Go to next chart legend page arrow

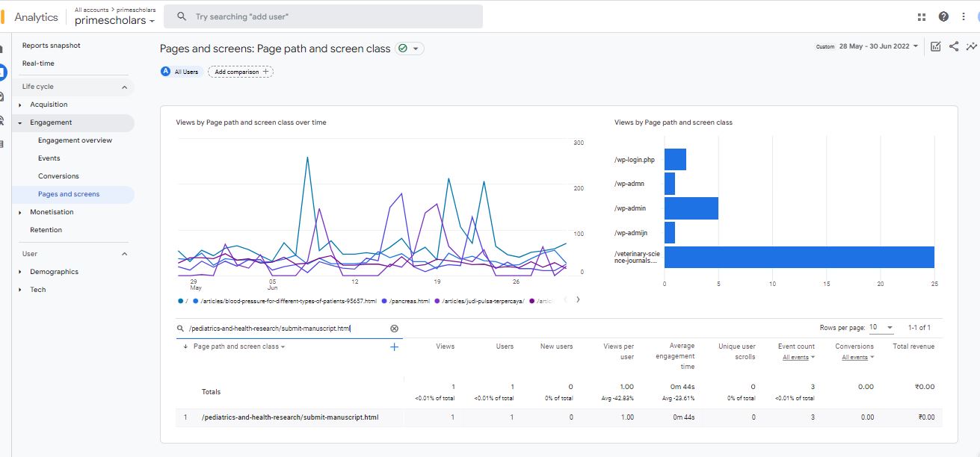(578, 300)
